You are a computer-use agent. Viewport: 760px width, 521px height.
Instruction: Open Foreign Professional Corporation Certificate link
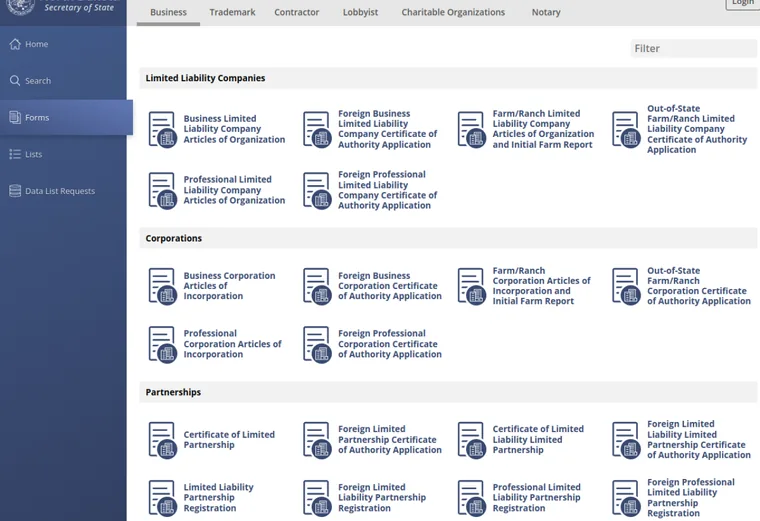pos(390,344)
